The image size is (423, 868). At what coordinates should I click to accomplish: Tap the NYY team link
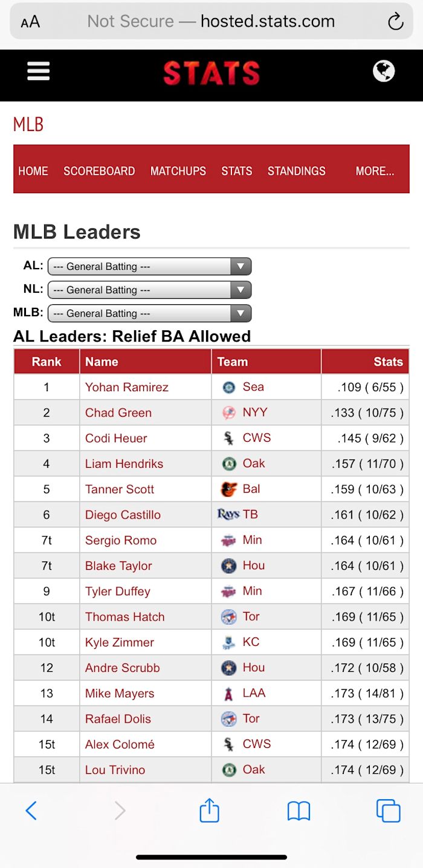coord(255,412)
